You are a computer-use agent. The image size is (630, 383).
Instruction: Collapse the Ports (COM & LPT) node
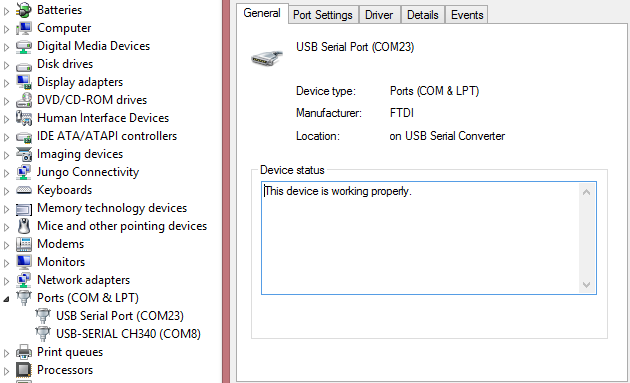pos(6,299)
